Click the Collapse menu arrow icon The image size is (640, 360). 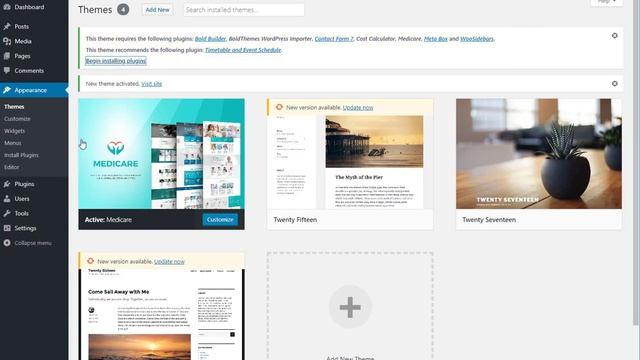[7, 243]
